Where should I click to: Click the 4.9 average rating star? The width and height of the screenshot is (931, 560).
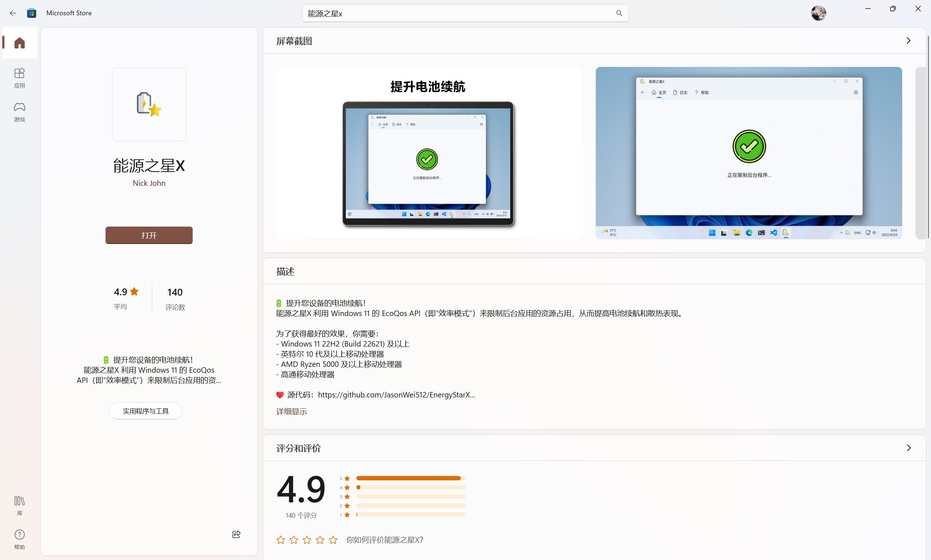click(x=134, y=291)
